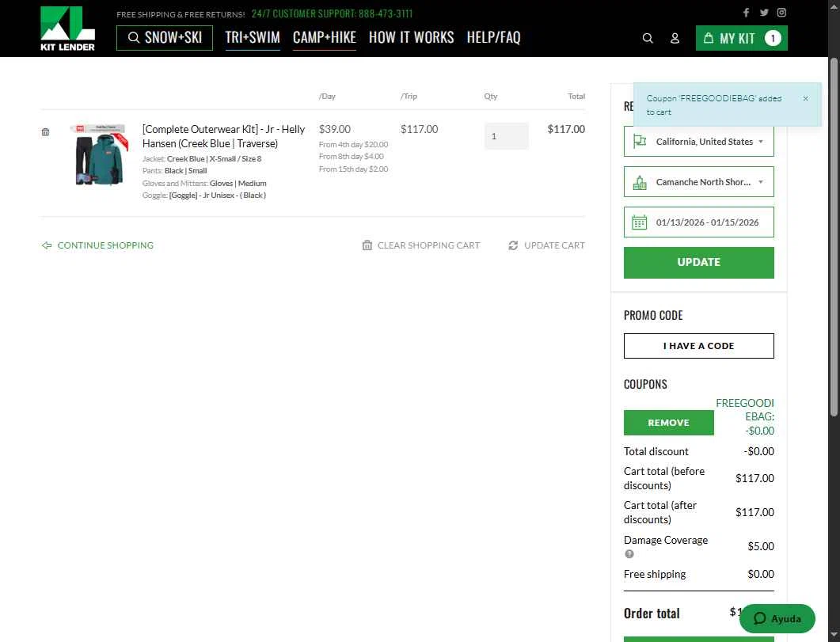
Task: Delete the outerwear kit with trash icon
Action: point(46,131)
